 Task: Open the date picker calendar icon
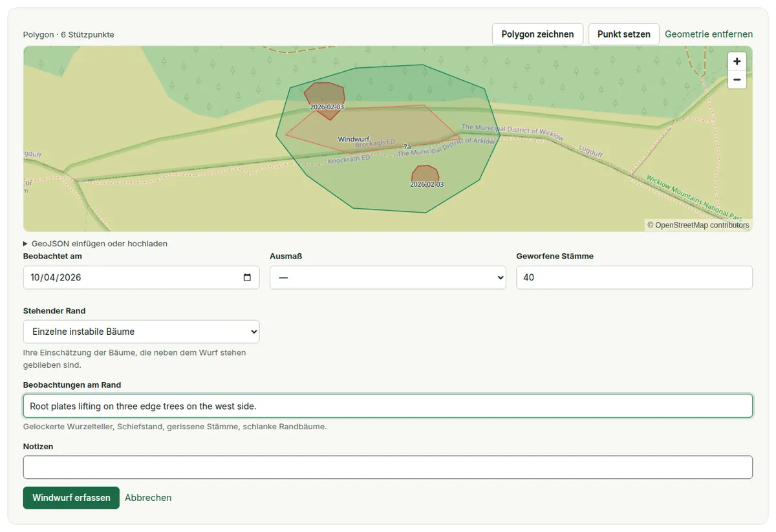(247, 277)
